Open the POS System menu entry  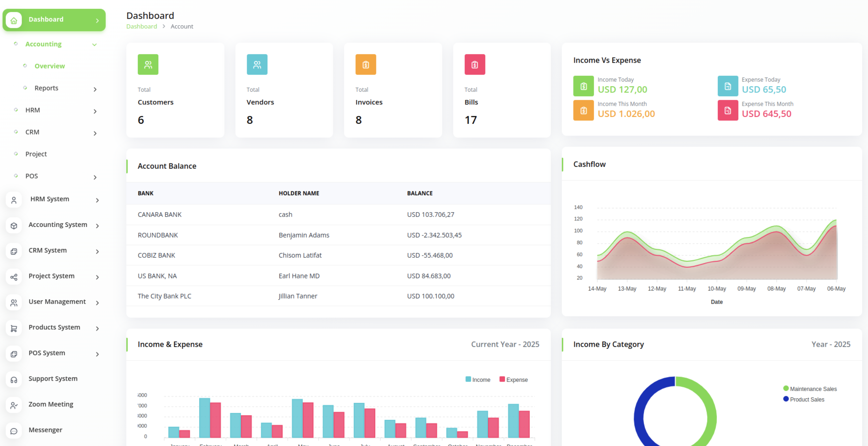(47, 353)
